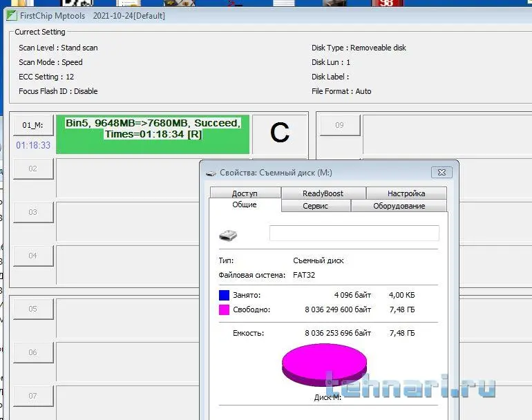Click the drive icon beside the label field
Image resolution: width=532 pixels, height=420 pixels.
pyautogui.click(x=228, y=235)
